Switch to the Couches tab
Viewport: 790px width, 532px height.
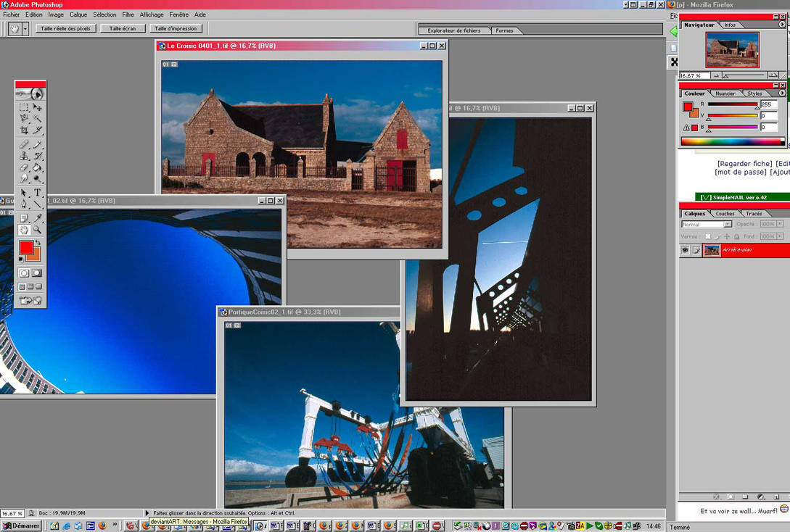(725, 213)
